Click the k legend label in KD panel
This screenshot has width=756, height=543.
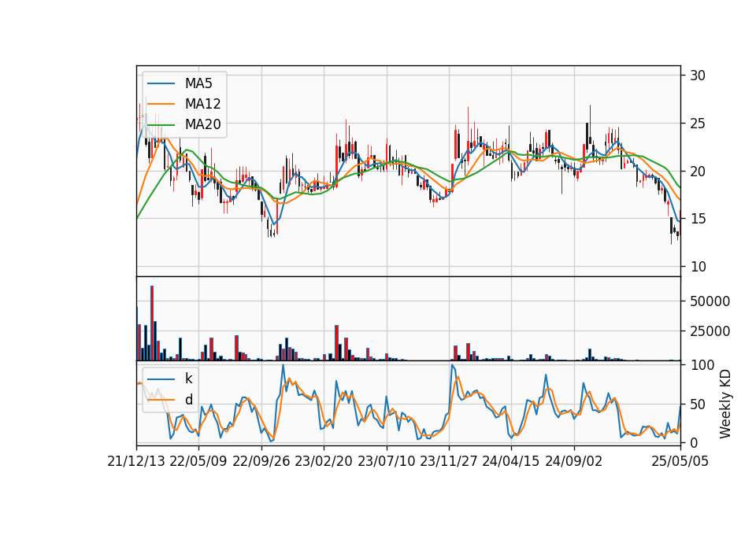(x=188, y=379)
